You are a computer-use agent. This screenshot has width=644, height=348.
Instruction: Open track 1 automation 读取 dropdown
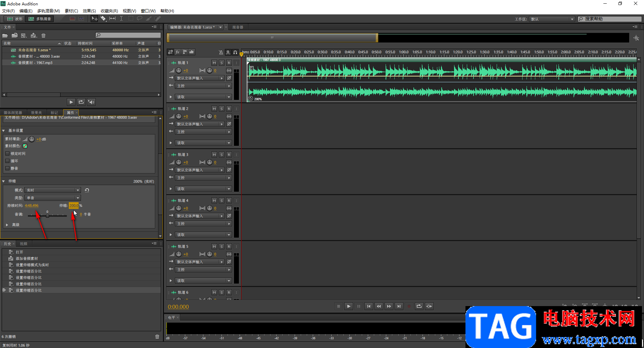pos(203,97)
